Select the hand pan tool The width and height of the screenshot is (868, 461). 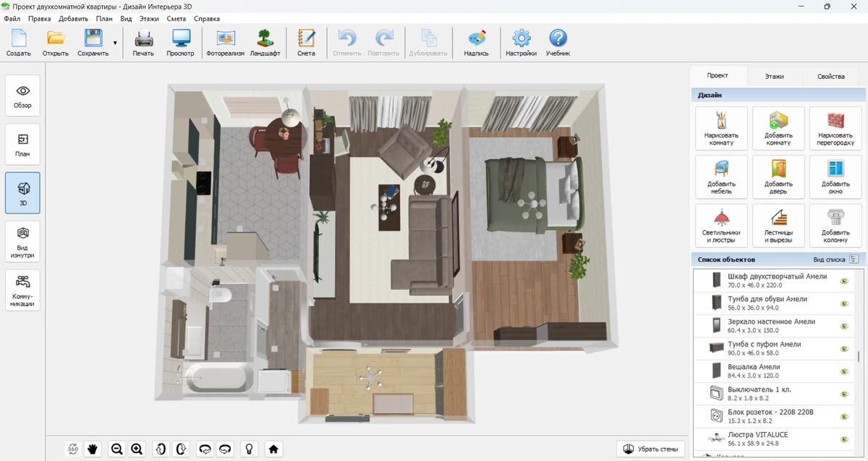93,449
